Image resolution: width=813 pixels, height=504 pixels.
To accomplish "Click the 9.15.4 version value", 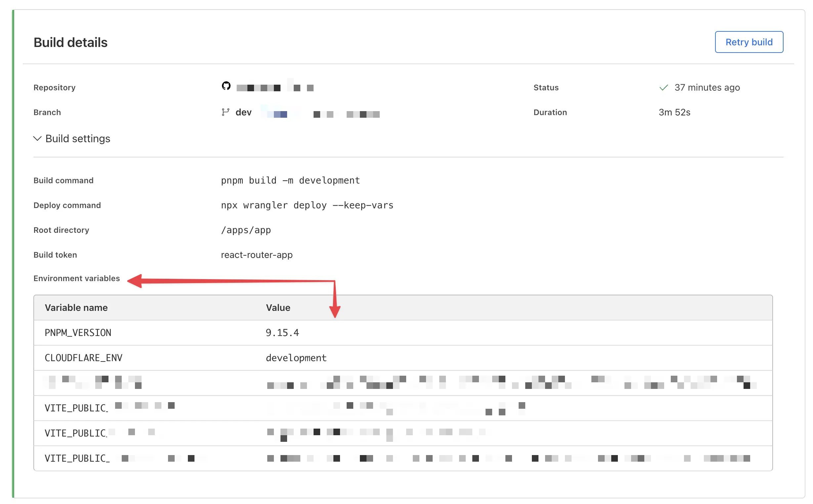I will 282,333.
